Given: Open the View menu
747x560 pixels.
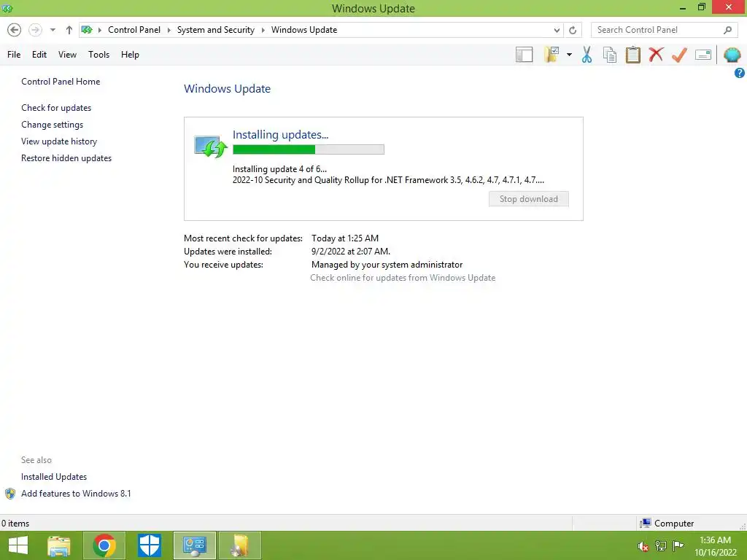Looking at the screenshot, I should 67,55.
